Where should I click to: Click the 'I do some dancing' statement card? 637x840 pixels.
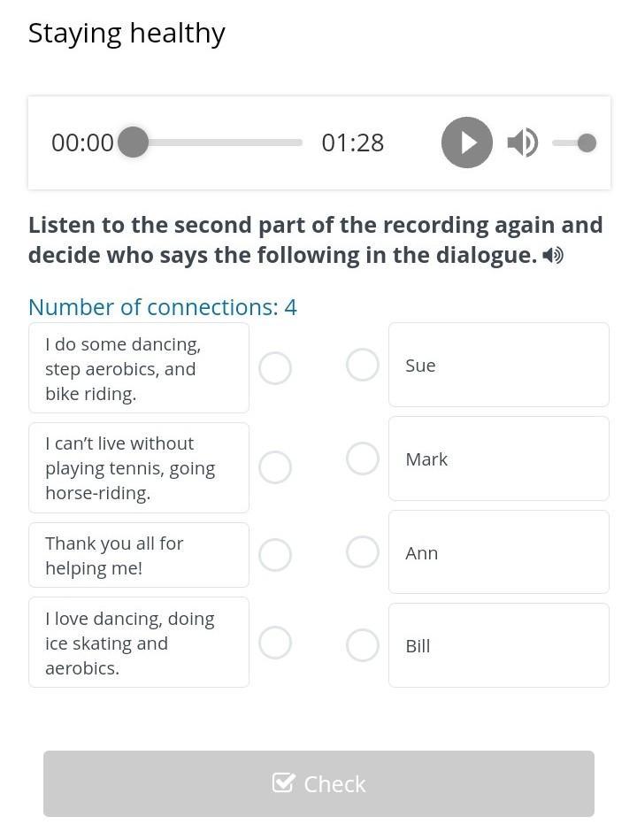click(139, 368)
